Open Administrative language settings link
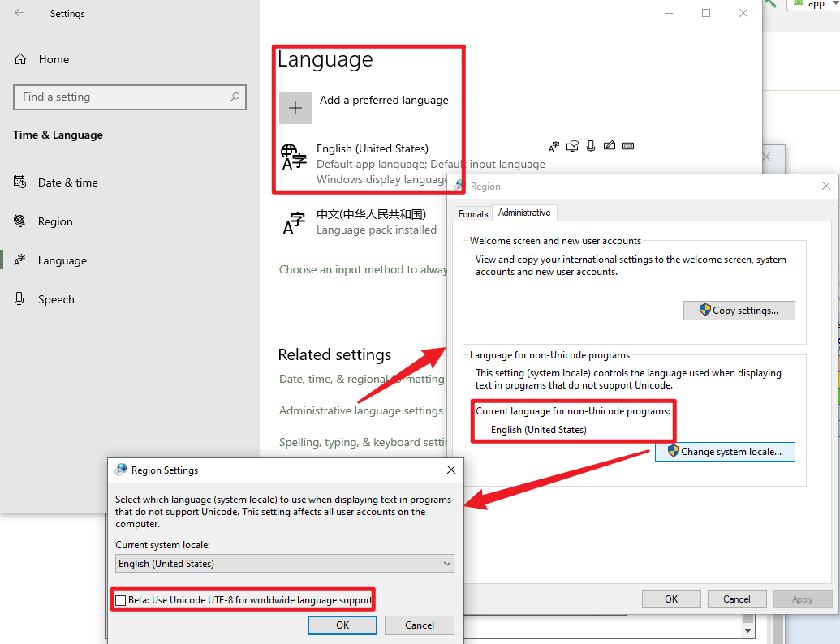This screenshot has width=840, height=644. pyautogui.click(x=361, y=410)
